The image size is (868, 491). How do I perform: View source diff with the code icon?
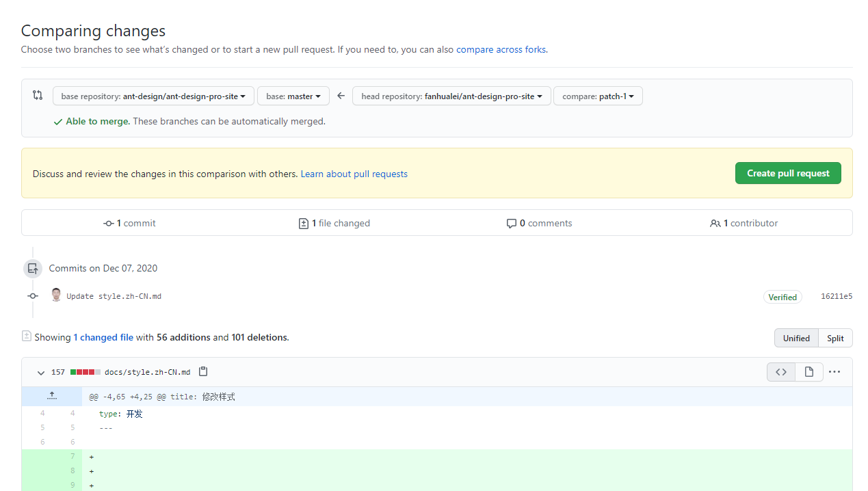pyautogui.click(x=780, y=372)
